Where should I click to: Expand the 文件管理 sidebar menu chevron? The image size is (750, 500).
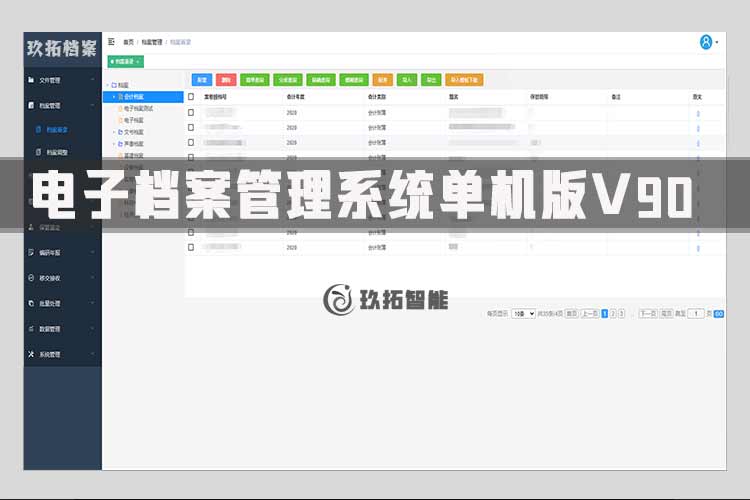[92, 79]
